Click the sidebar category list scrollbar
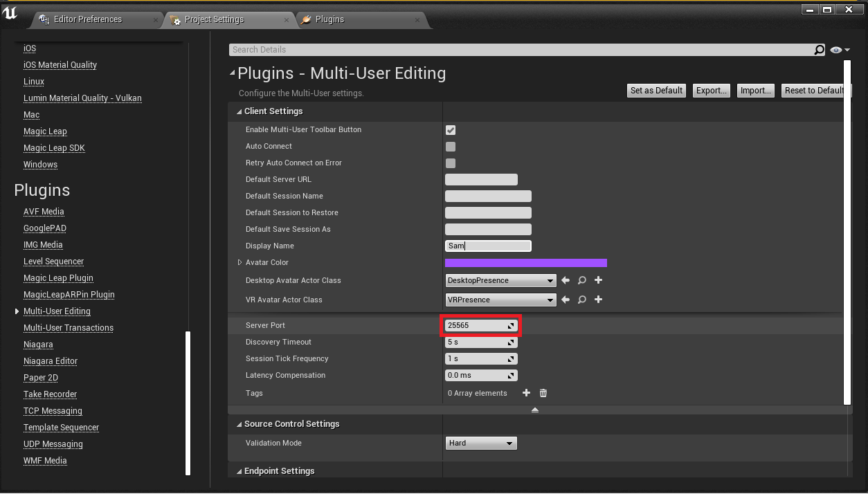Screen dimensions: 868x494 pyautogui.click(x=188, y=403)
